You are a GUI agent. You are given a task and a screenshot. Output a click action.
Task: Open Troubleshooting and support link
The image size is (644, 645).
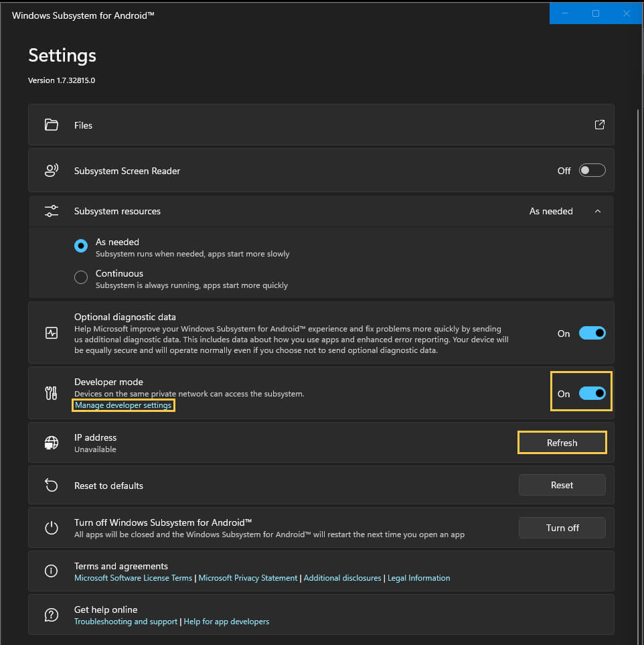(x=126, y=622)
